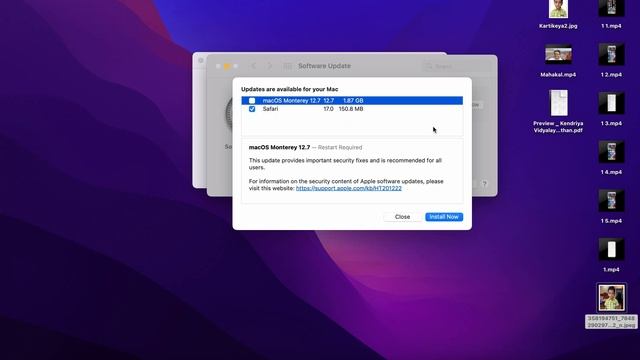Viewport: 640px width, 360px height.
Task: Uncheck the Safari update checkbox
Action: [x=252, y=109]
